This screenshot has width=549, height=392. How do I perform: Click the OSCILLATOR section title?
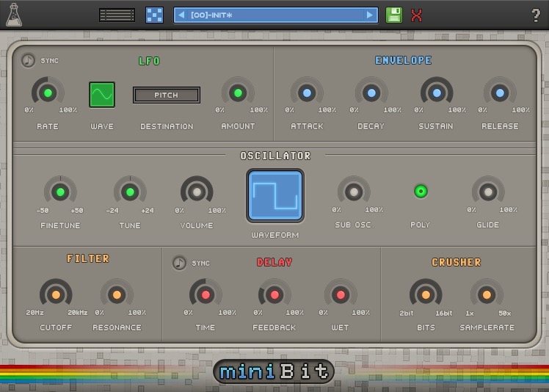(x=275, y=156)
